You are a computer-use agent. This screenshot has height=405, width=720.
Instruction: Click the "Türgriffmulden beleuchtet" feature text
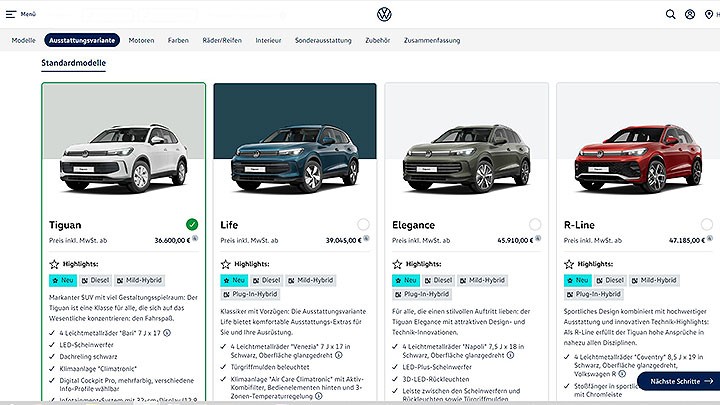(x=270, y=367)
